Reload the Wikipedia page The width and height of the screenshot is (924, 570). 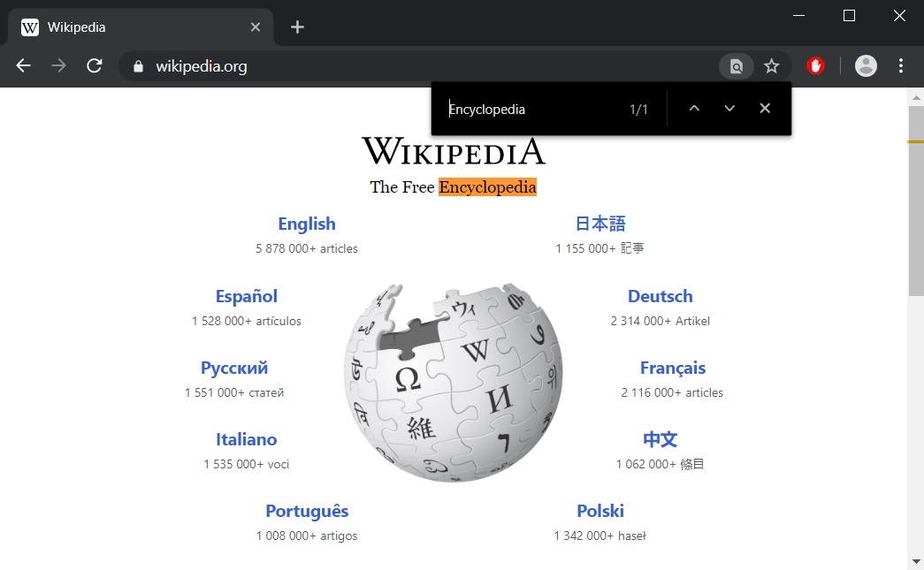point(95,65)
